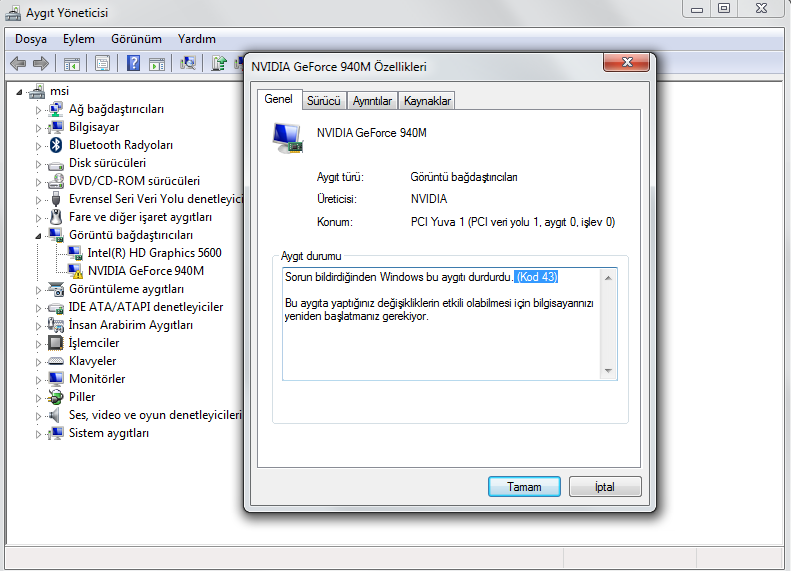Click the Ağ bağdaştırıcıları network icon

tap(55, 109)
